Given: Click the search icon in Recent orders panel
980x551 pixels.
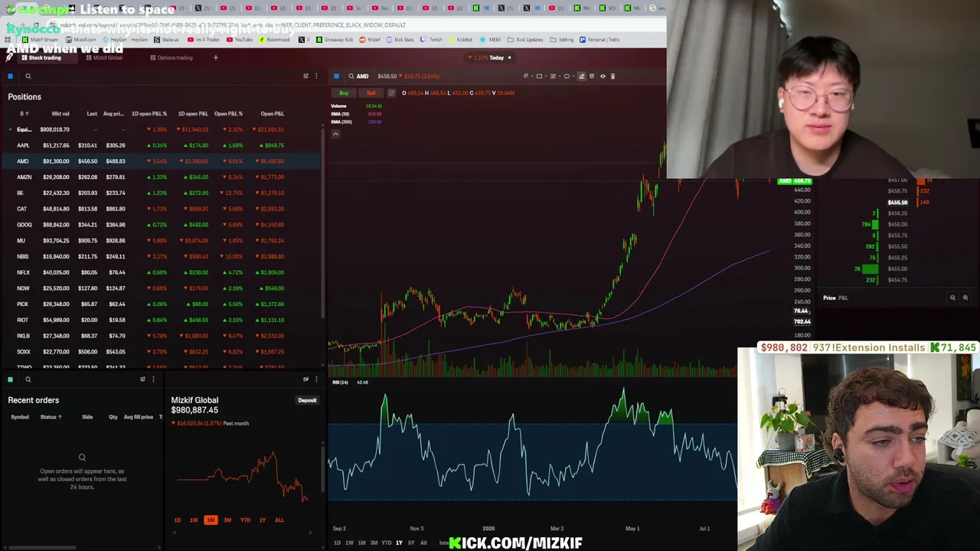Looking at the screenshot, I should pyautogui.click(x=28, y=379).
